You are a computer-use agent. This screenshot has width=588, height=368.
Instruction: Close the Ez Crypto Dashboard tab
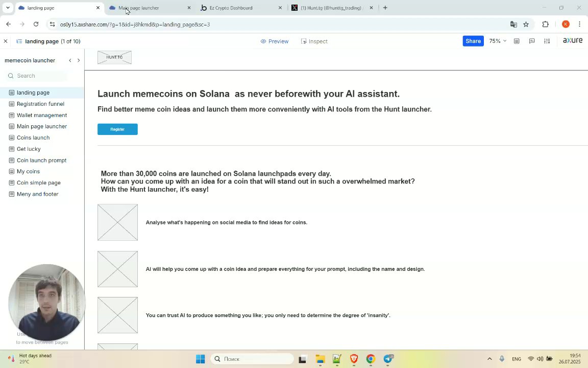[x=280, y=8]
